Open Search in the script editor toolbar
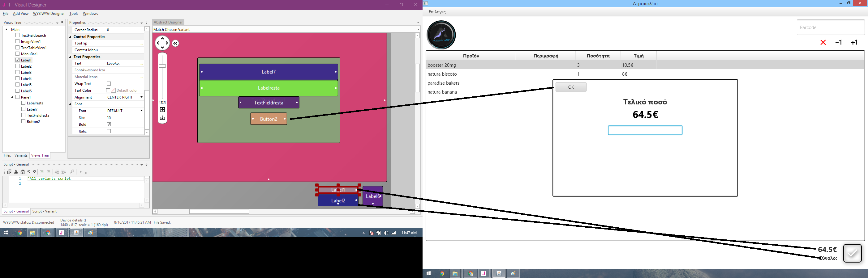 73,172
